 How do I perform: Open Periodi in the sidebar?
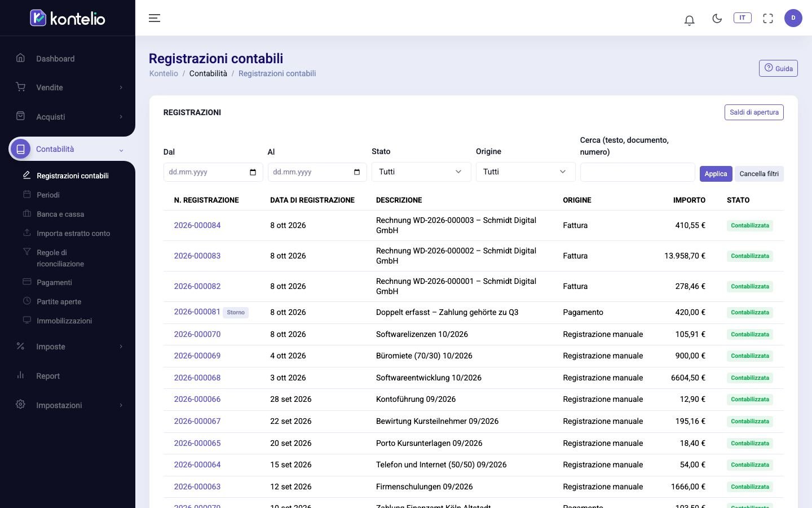(x=48, y=195)
